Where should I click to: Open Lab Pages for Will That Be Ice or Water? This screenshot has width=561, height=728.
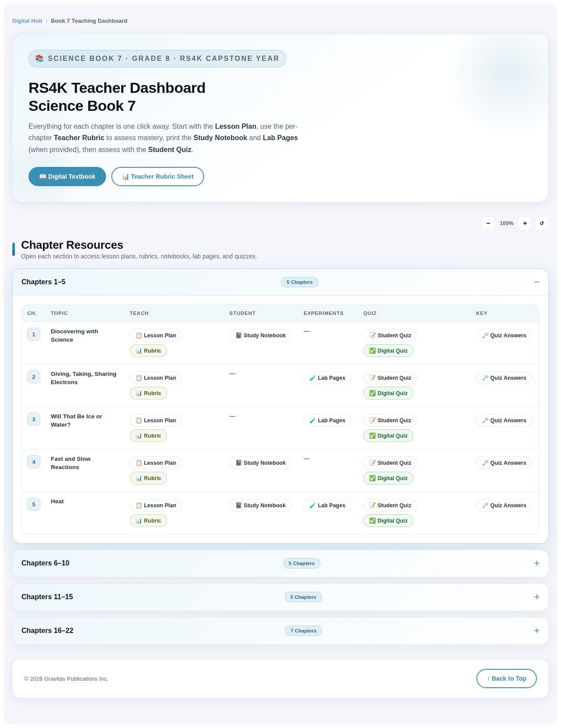click(327, 421)
